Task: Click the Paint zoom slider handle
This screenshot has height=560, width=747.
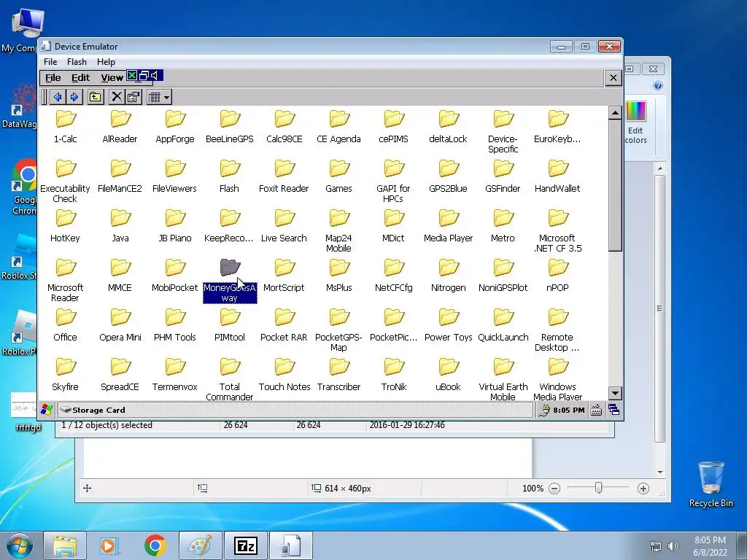Action: tap(598, 488)
